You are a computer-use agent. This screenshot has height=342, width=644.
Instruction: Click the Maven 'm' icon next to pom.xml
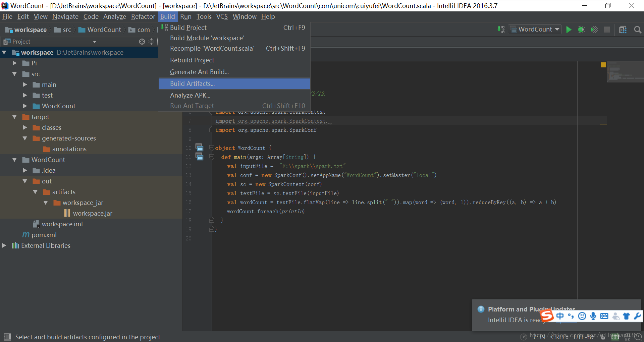pyautogui.click(x=26, y=235)
